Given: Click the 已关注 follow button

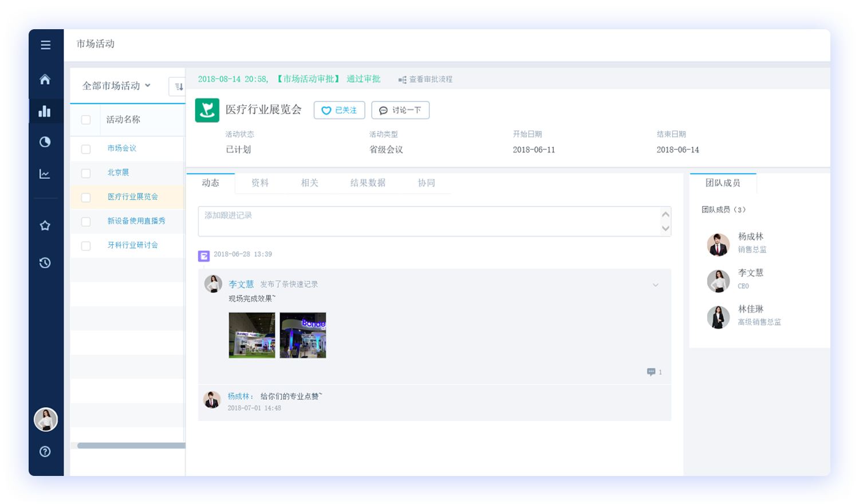Looking at the screenshot, I should tap(339, 110).
